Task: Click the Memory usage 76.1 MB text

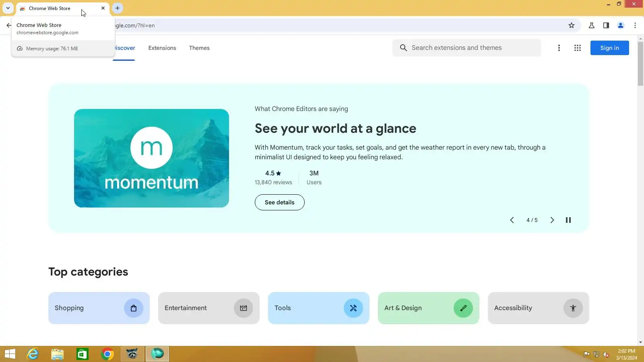Action: [52, 49]
